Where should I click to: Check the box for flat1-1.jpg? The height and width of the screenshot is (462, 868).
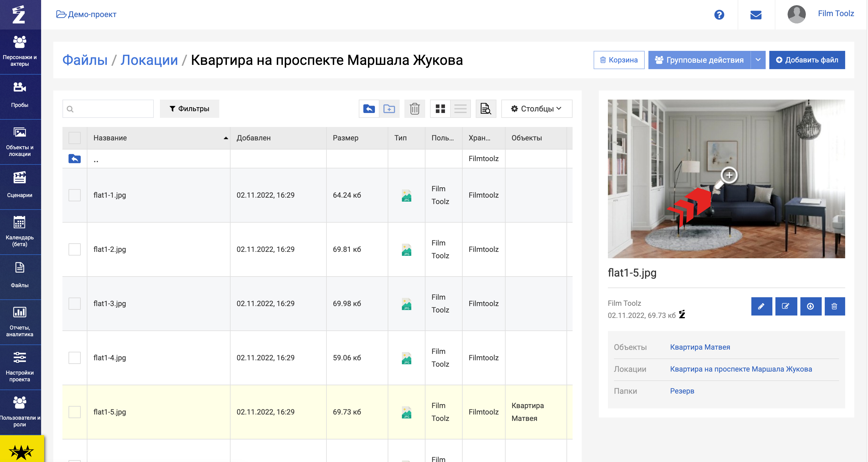(75, 195)
